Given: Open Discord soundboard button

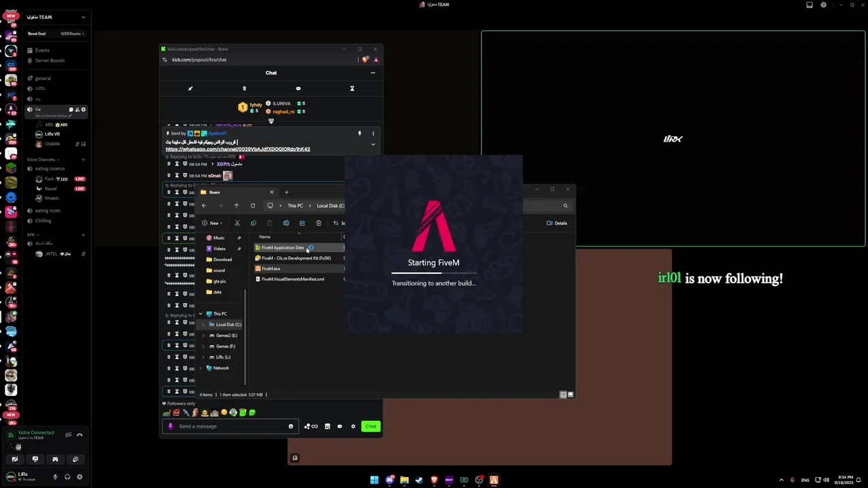Looking at the screenshot, I should coord(75,460).
